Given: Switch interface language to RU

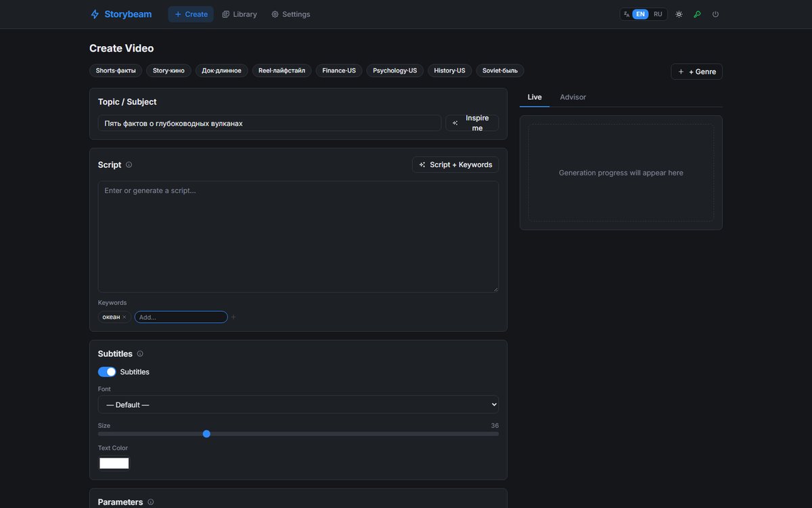Looking at the screenshot, I should (658, 14).
